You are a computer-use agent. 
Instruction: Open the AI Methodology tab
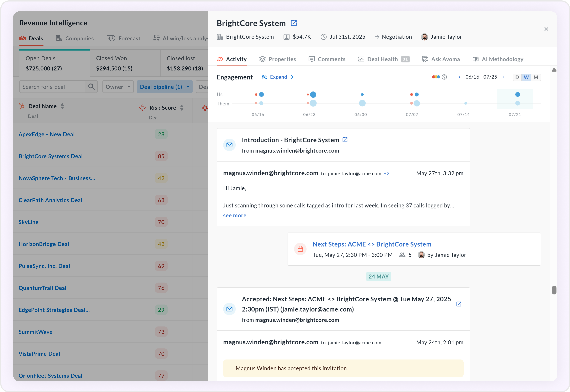[x=498, y=59]
